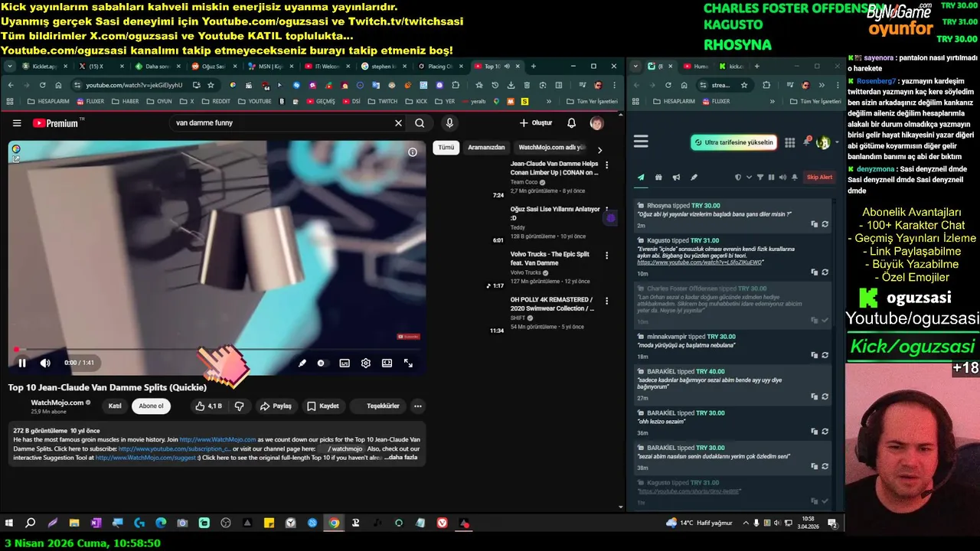Expand hidden bookmarks chevron in left browser
The image size is (980, 551).
[x=548, y=101]
